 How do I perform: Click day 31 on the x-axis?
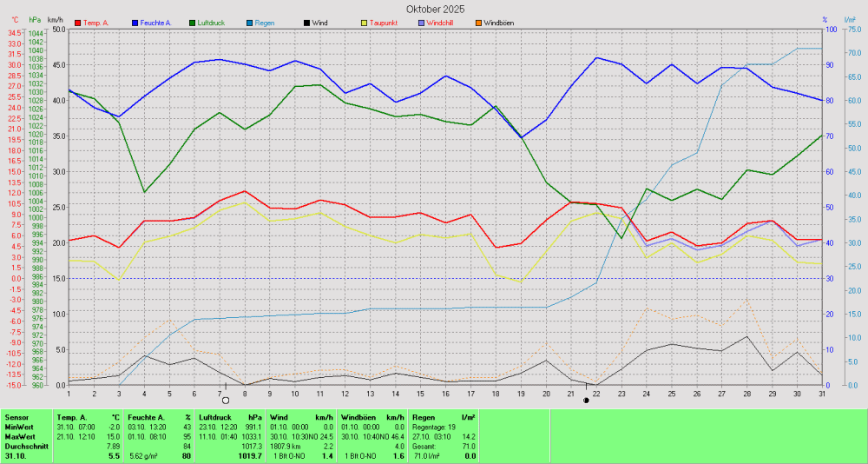coord(822,394)
